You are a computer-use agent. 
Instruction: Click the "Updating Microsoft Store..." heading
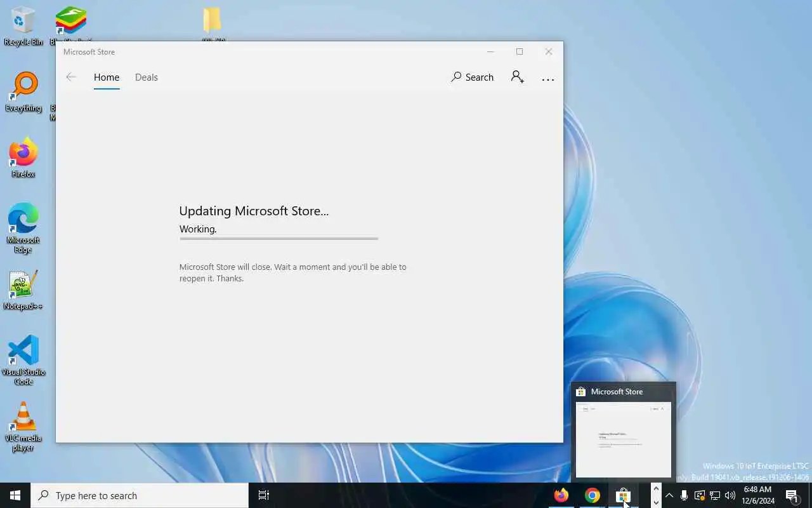(254, 211)
